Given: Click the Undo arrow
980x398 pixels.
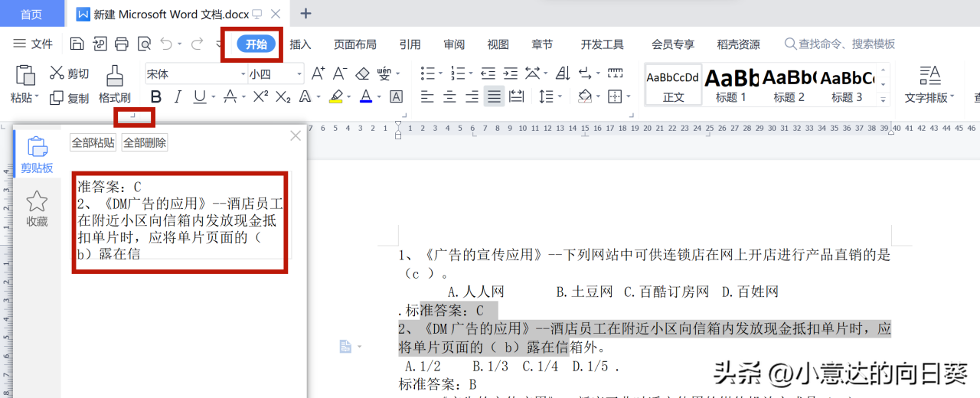Looking at the screenshot, I should pyautogui.click(x=165, y=44).
